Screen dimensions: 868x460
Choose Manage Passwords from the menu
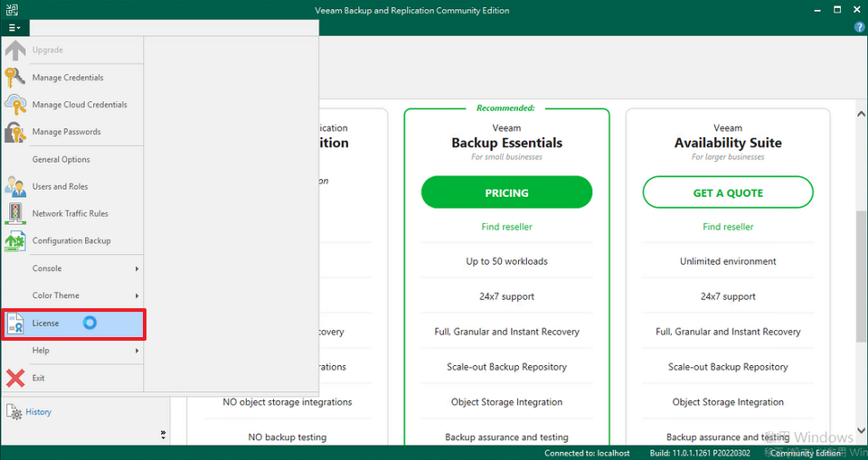pos(73,132)
